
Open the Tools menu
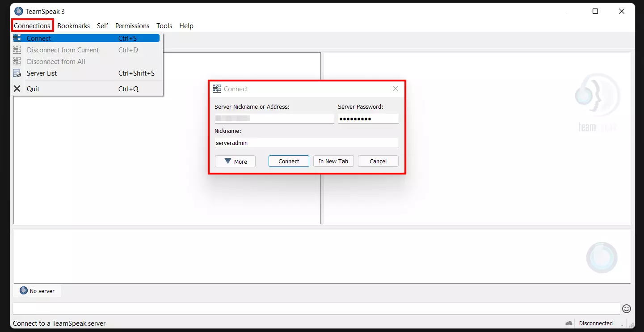pos(164,26)
